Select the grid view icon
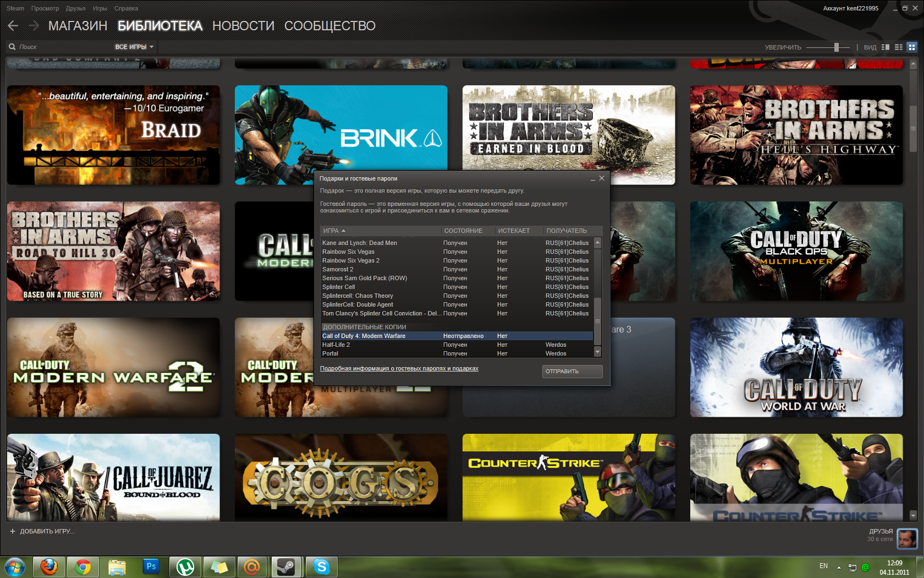Image resolution: width=924 pixels, height=578 pixels. pos(912,47)
